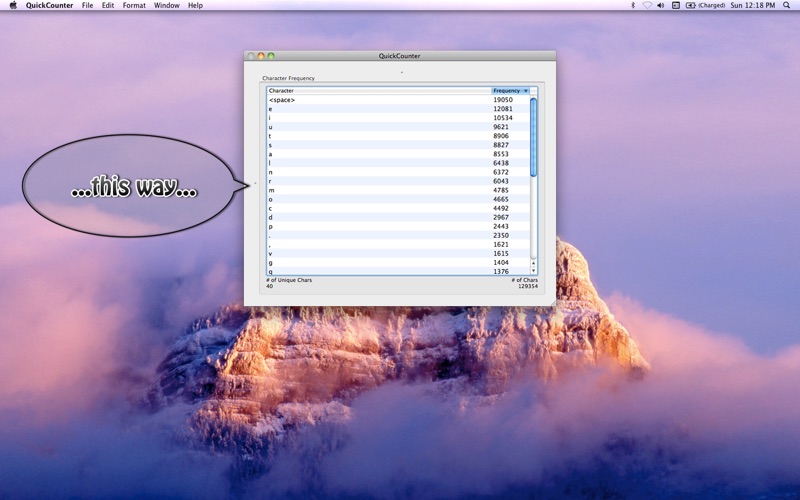Select the row for character l
The width and height of the screenshot is (800, 500).
tap(398, 163)
